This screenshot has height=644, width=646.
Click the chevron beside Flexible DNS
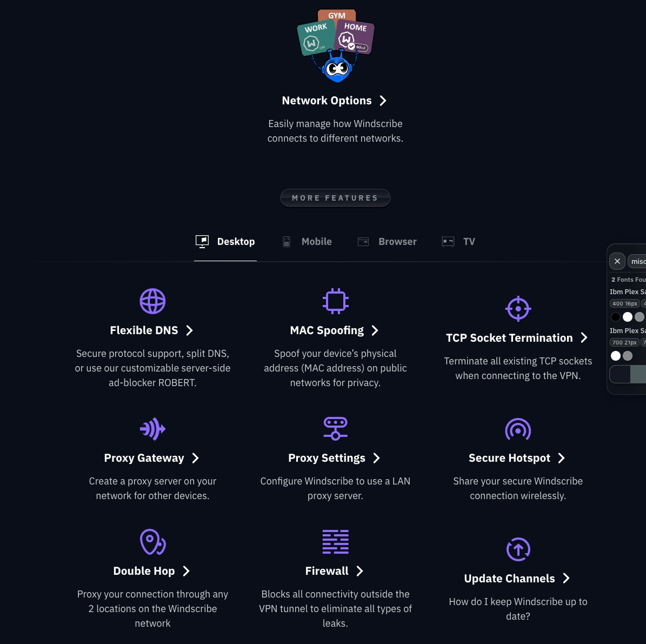click(189, 330)
